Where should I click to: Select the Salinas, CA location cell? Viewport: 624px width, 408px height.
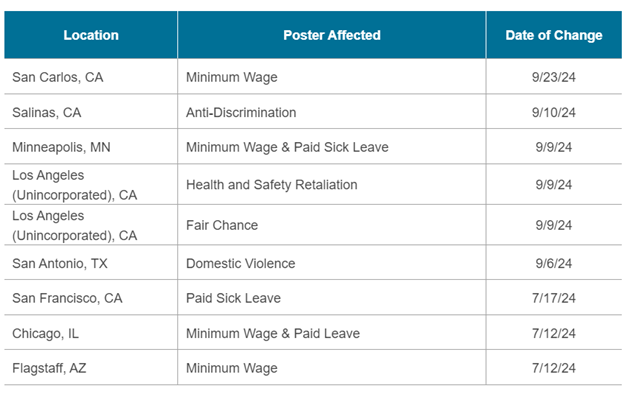pos(45,112)
